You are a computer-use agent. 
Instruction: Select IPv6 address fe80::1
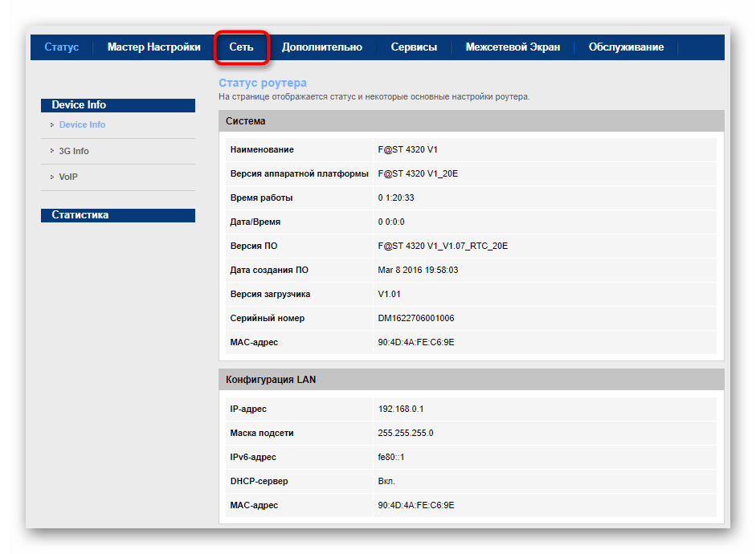click(391, 457)
